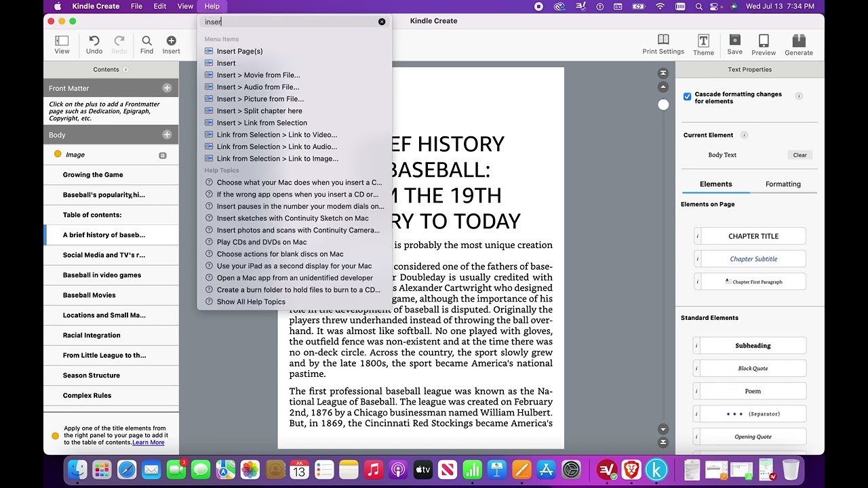Open the Learn More link

(148, 443)
